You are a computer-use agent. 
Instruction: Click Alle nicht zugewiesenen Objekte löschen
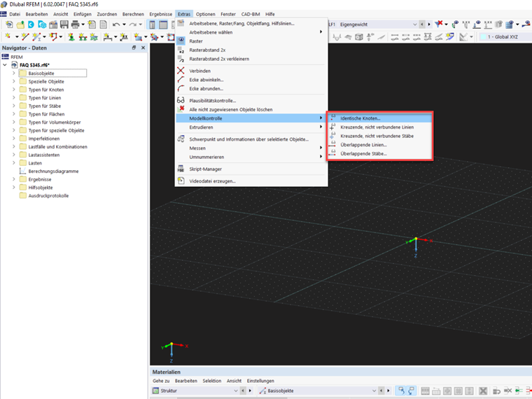click(231, 109)
